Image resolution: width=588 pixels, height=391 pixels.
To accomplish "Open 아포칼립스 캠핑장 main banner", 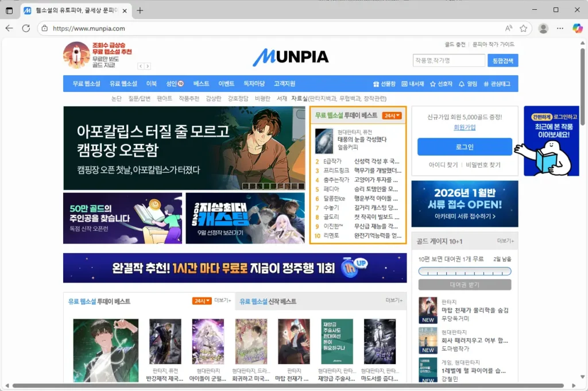I will [184, 148].
